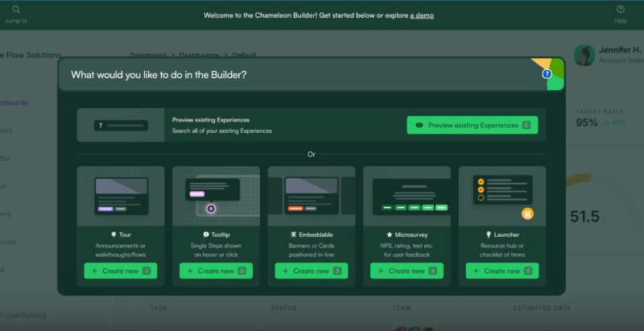
Task: Click Jennifer H. profile avatar
Action: pyautogui.click(x=584, y=56)
